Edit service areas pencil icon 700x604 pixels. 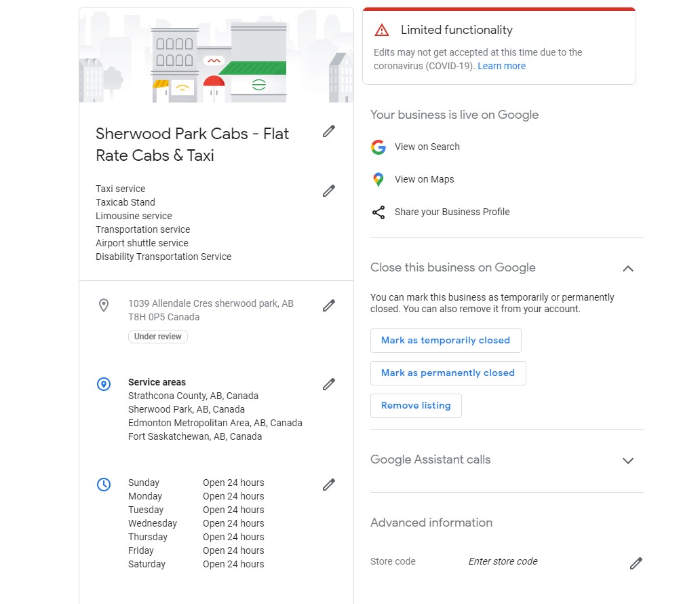pos(329,384)
